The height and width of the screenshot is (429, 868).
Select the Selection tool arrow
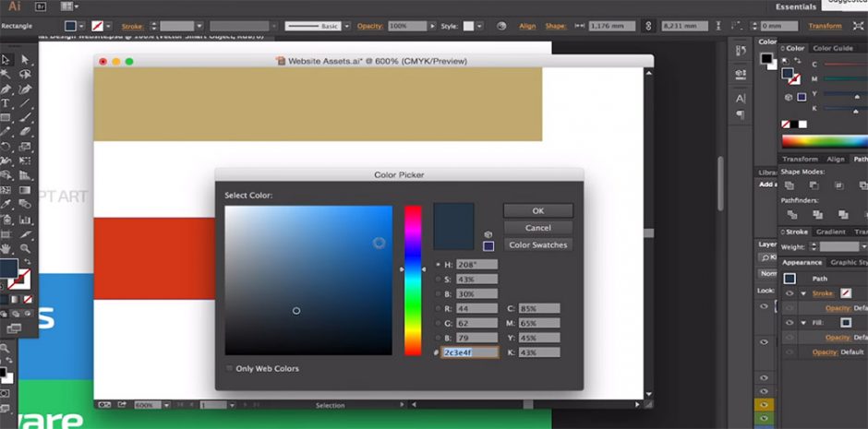(6, 59)
